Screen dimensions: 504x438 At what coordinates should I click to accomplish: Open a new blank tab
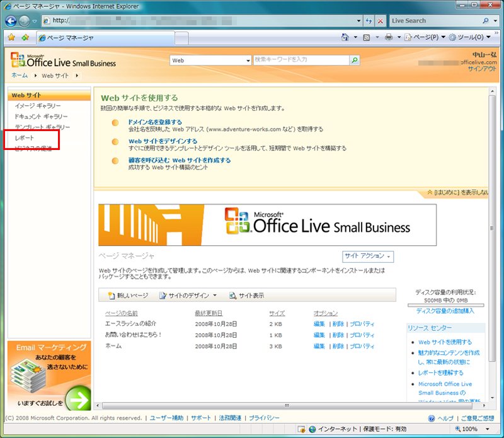(182, 38)
